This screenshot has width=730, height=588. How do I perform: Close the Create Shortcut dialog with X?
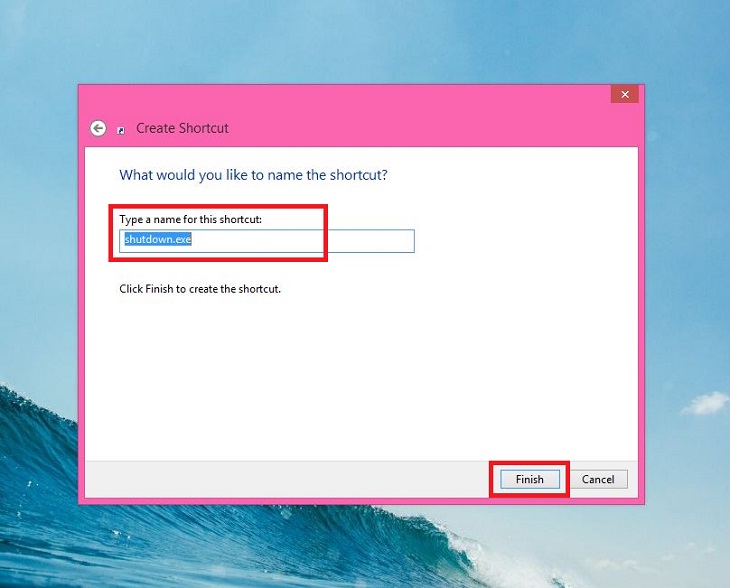click(624, 95)
